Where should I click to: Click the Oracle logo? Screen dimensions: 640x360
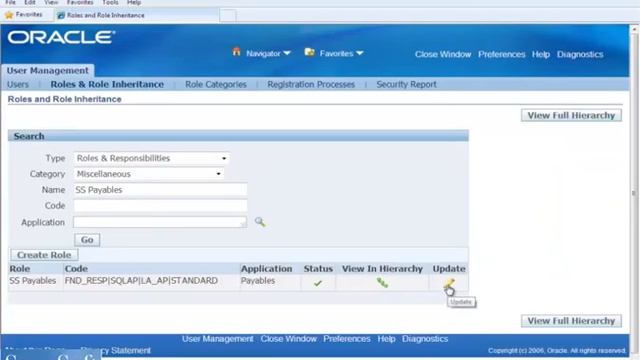[x=61, y=38]
